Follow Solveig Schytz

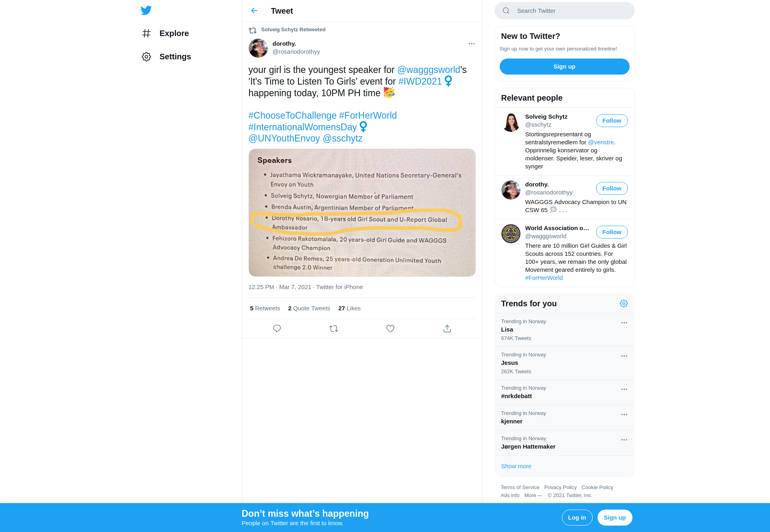[612, 121]
